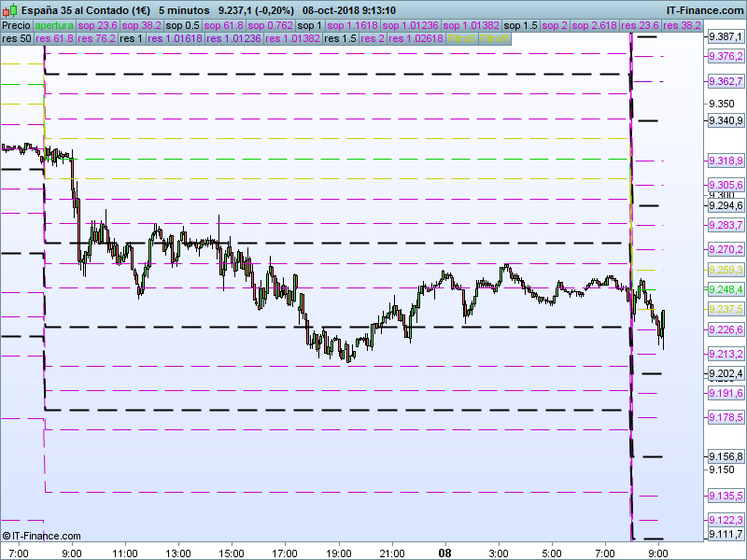
Task: Click the 08-oct-2018 9:13:10 timestamp
Action: [349, 10]
